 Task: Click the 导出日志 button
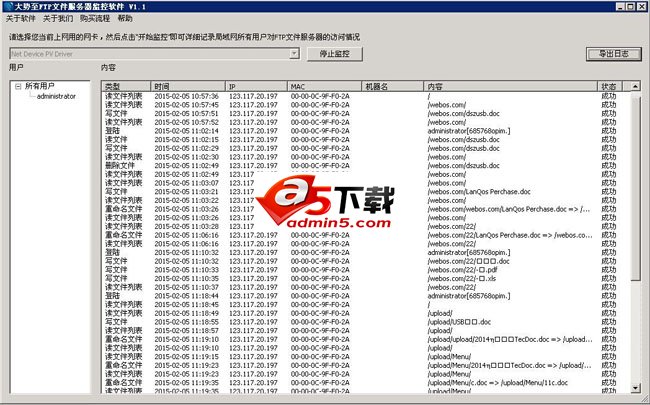coord(614,54)
